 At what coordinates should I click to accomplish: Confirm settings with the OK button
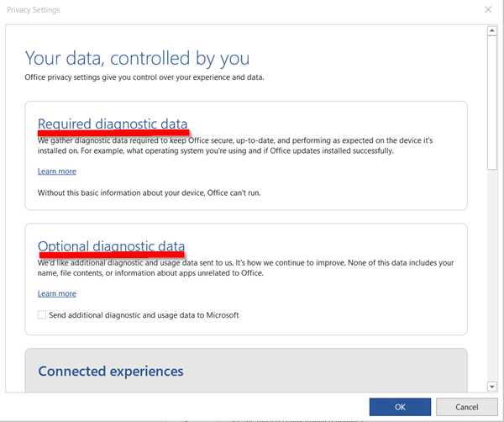400,407
